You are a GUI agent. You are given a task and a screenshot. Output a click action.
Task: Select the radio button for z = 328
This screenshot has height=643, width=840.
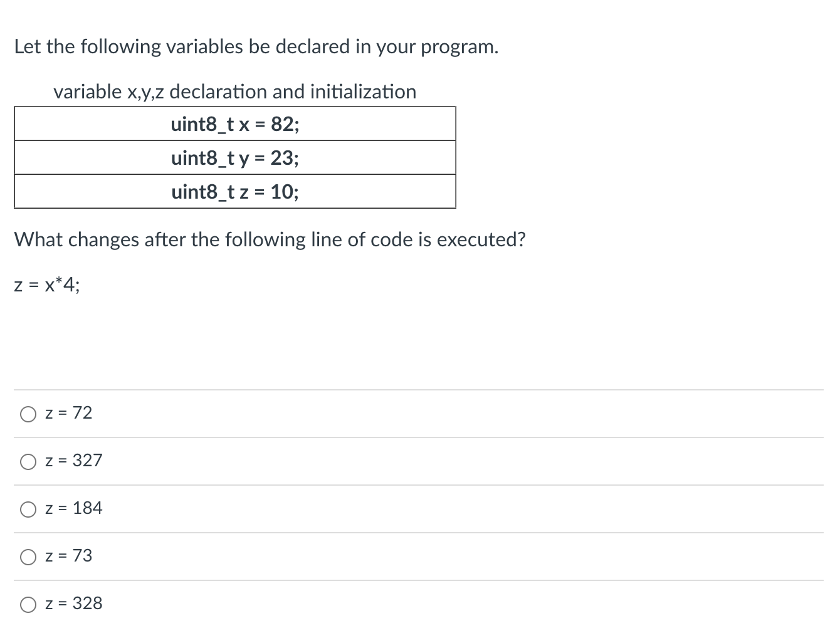click(x=28, y=604)
